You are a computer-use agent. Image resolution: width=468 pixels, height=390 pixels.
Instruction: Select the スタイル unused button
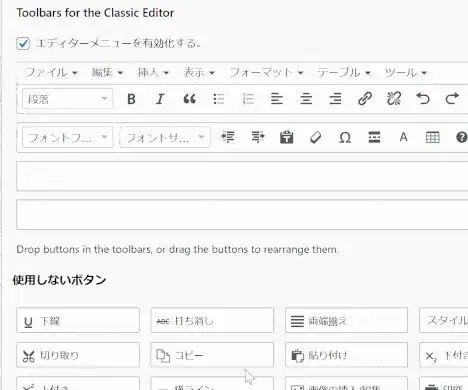444,321
